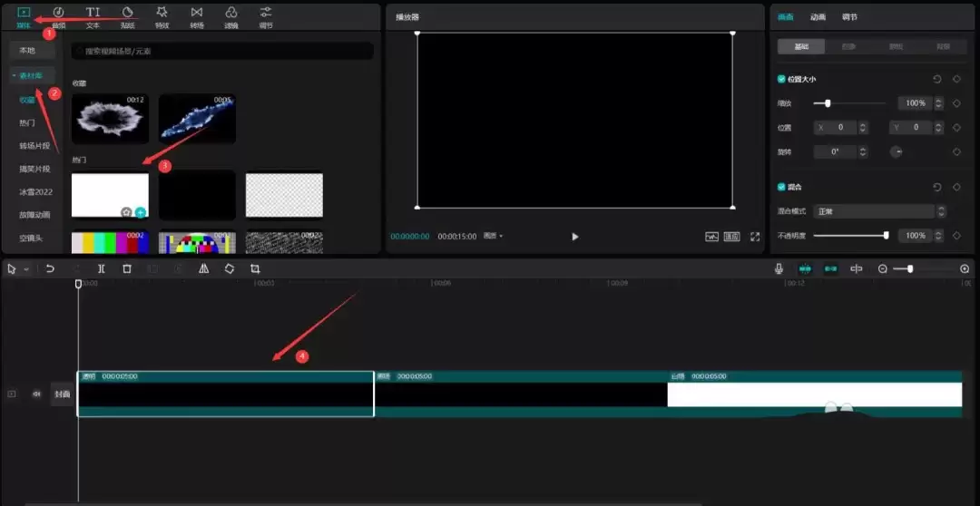Click the undo arrow in timeline toolbar
980x506 pixels.
tap(50, 269)
